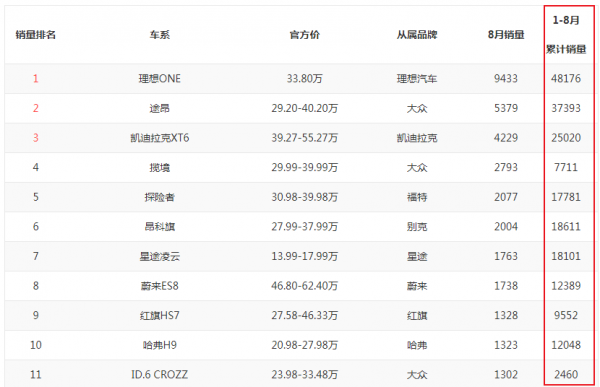Click the 官方价 column header
The width and height of the screenshot is (600, 387).
(x=305, y=35)
